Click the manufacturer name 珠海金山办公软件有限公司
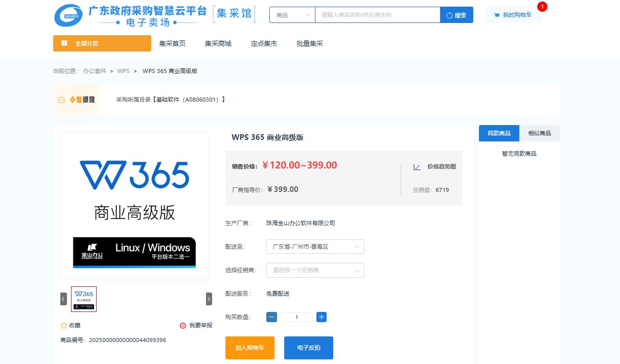Viewport: 620px width, 364px height. pyautogui.click(x=301, y=223)
